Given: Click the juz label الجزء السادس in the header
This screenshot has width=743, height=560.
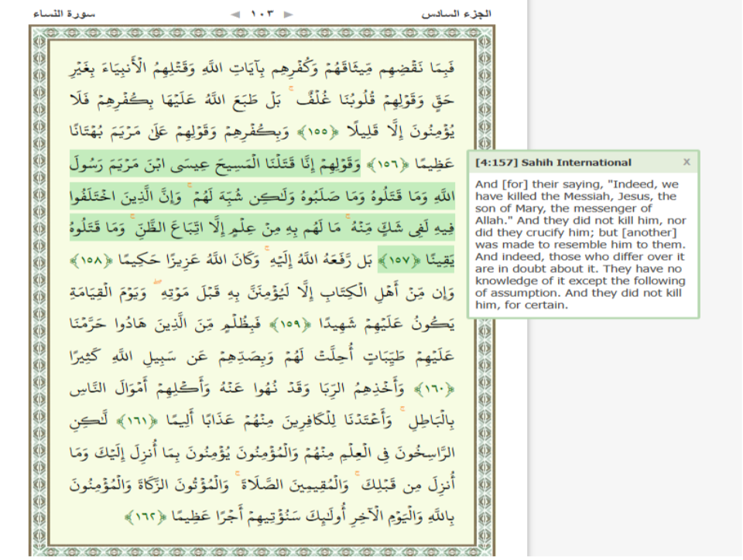Looking at the screenshot, I should pos(457,14).
